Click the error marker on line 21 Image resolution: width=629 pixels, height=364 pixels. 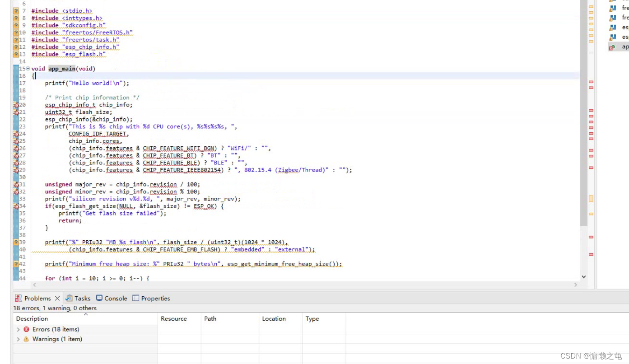point(16,112)
